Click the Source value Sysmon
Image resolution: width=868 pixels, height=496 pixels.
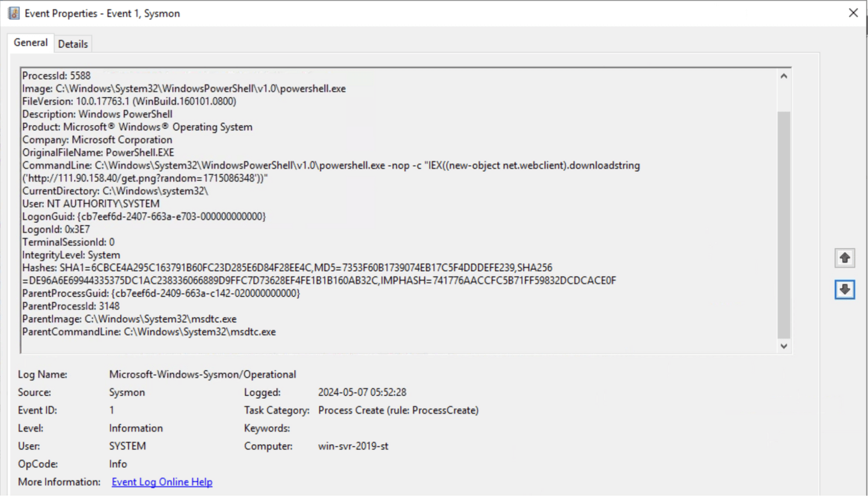coord(127,392)
